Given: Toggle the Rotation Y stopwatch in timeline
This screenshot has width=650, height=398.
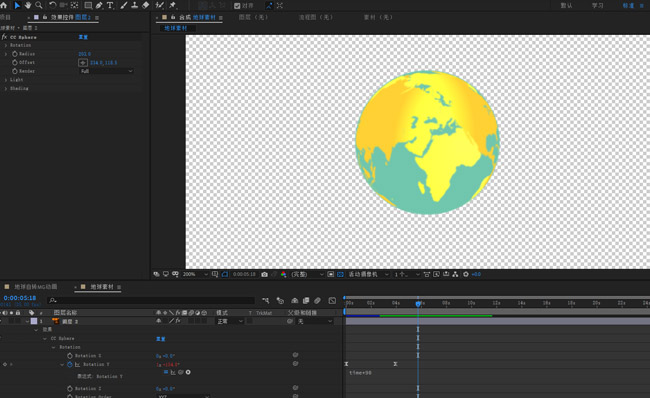Looking at the screenshot, I should (x=70, y=364).
